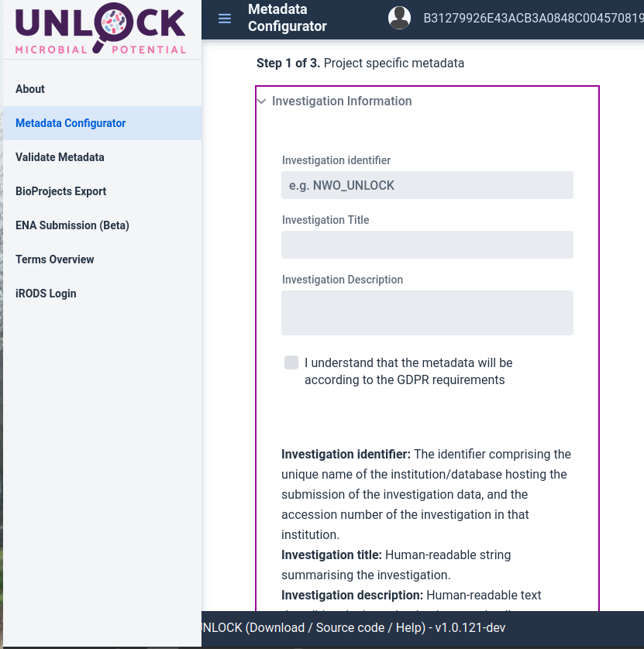This screenshot has width=644, height=649.
Task: Collapse the Investigation Information section
Action: click(262, 101)
